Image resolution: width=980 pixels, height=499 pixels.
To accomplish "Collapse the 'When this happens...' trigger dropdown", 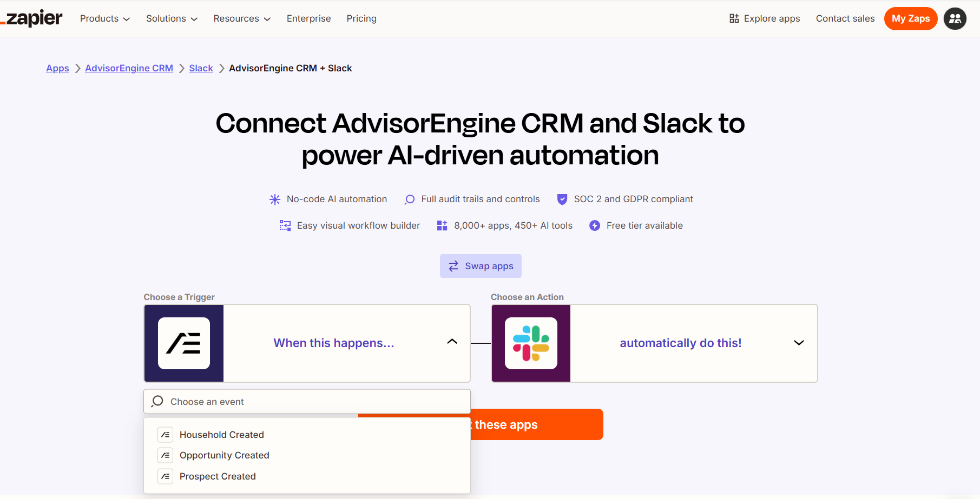I will click(x=452, y=342).
